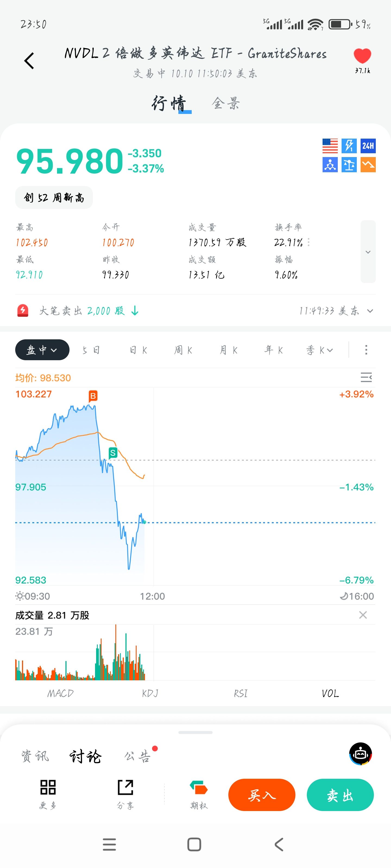Switch to the 全景 tab
Viewport: 391px width, 868px height.
[x=226, y=103]
